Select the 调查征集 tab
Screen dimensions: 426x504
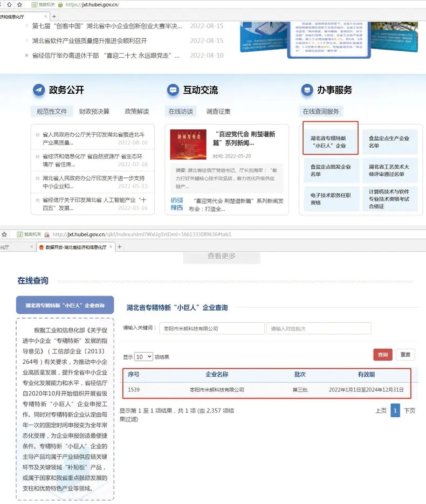(218, 112)
